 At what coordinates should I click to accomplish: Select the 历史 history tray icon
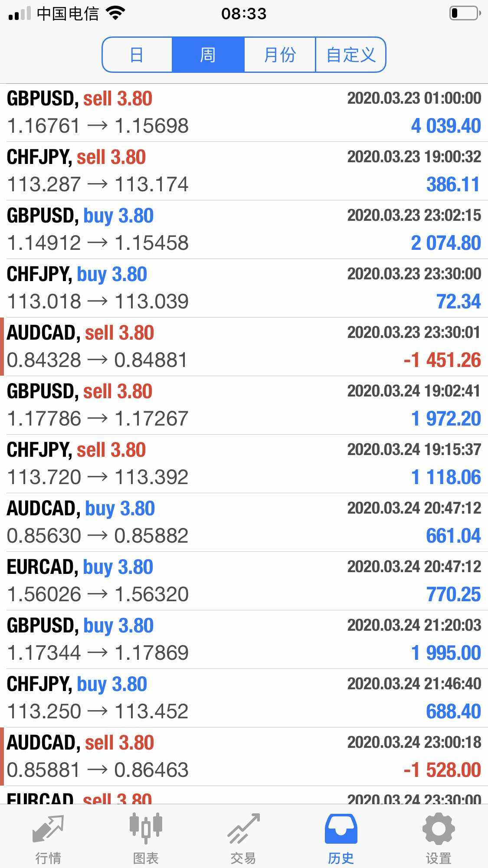tap(341, 829)
